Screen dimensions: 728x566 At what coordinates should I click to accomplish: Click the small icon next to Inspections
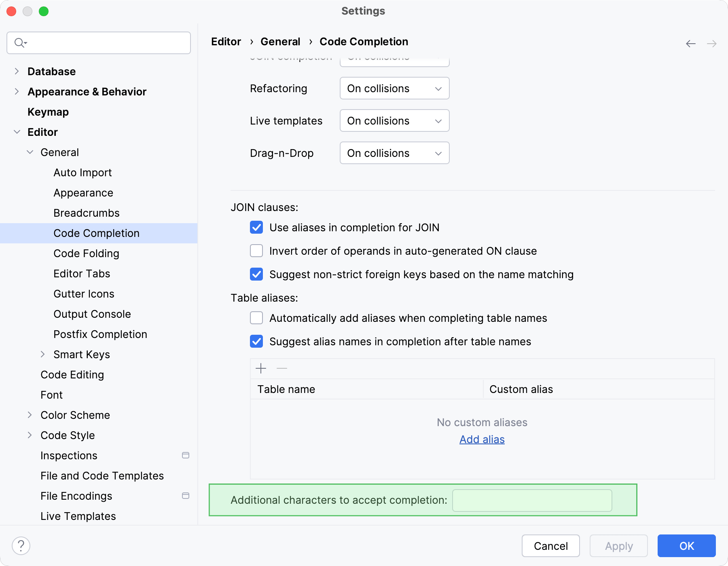186,455
